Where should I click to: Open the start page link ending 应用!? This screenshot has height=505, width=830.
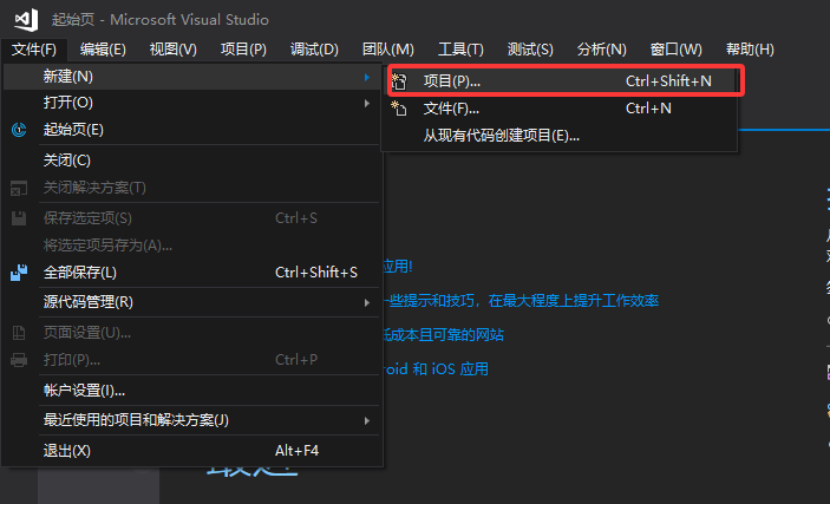point(398,266)
